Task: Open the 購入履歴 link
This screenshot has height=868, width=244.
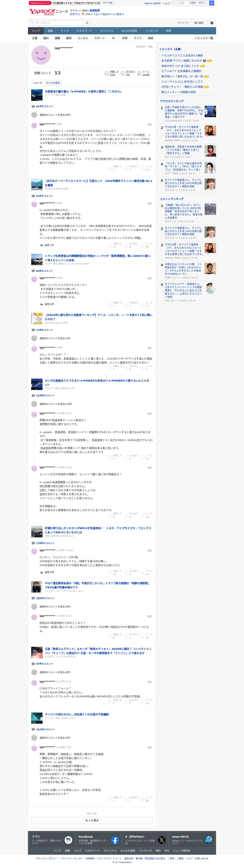Action: coord(199,23)
